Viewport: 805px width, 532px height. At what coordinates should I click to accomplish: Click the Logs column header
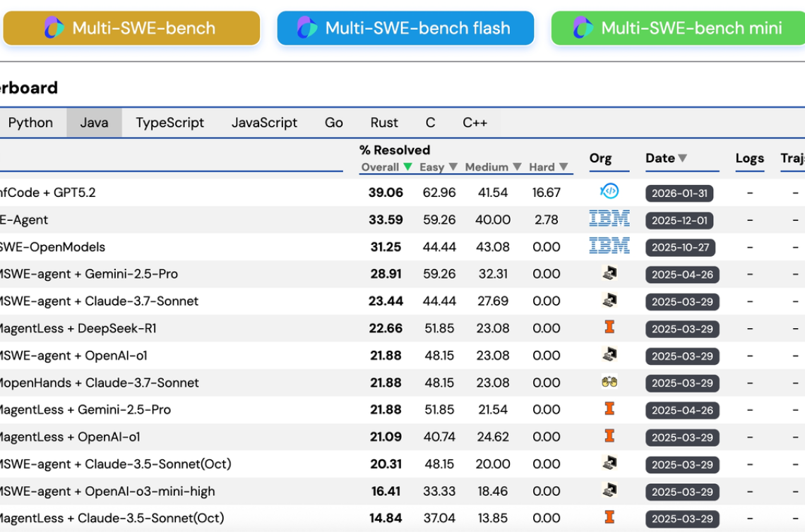(x=749, y=158)
